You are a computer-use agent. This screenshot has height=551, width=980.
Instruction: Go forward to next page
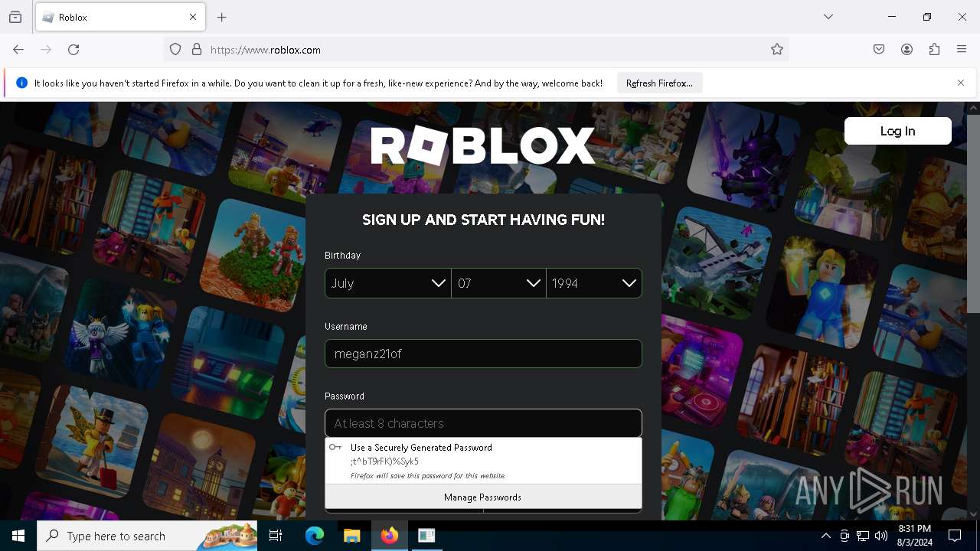(46, 50)
